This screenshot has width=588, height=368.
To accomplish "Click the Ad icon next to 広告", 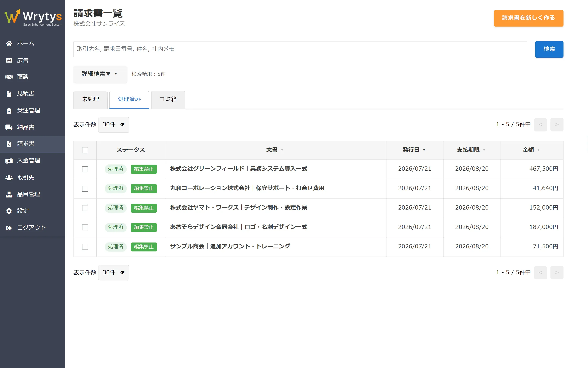I will pos(9,60).
